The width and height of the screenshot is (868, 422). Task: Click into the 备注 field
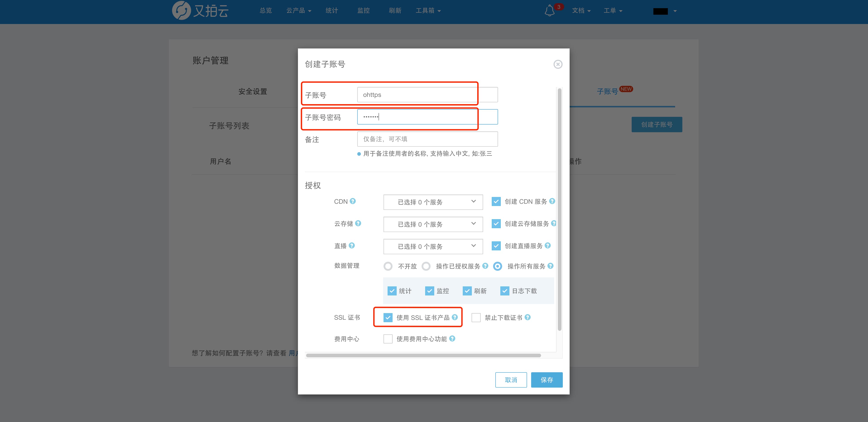pyautogui.click(x=427, y=139)
